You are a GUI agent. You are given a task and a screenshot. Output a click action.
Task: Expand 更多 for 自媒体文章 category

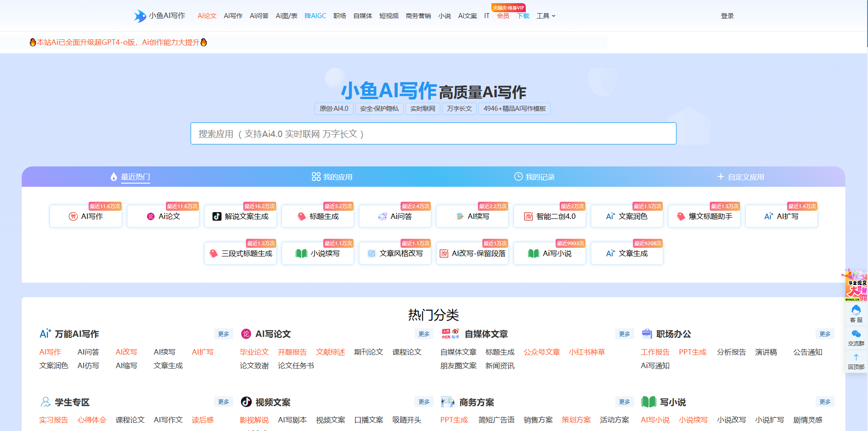pos(624,334)
